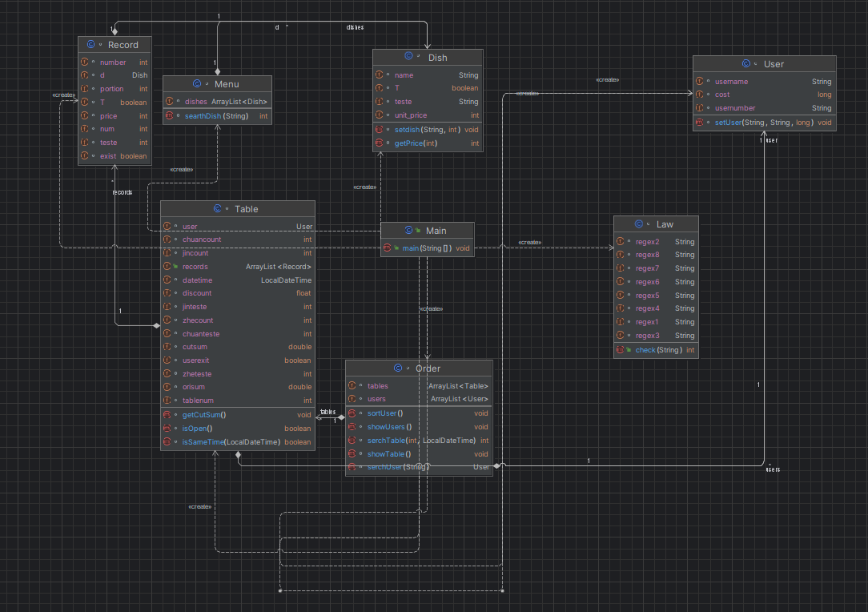The width and height of the screenshot is (868, 612).
Task: Click the class icon in Dish header
Action: [408, 57]
